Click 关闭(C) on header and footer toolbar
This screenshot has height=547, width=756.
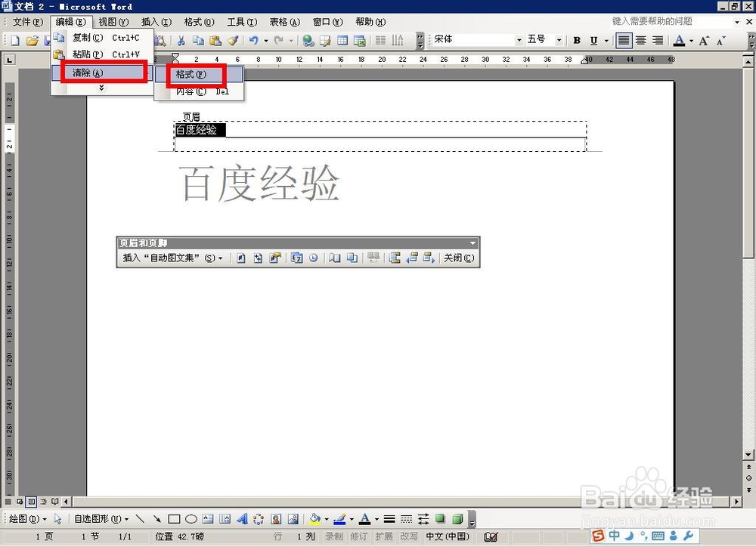click(459, 258)
